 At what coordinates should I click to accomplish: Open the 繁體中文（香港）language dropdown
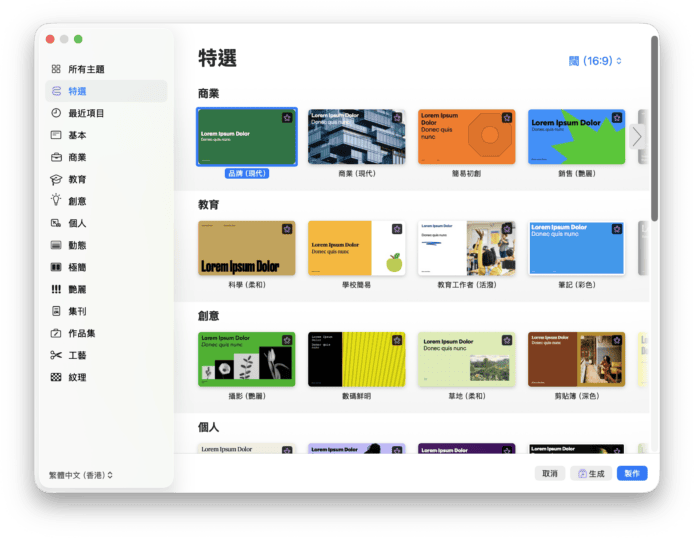[81, 475]
